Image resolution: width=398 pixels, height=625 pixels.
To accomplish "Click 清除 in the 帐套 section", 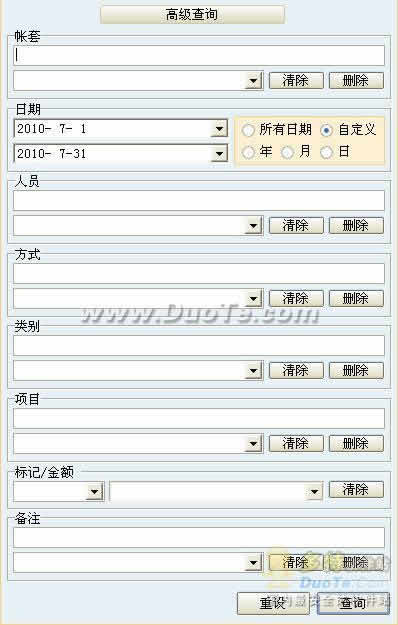I will point(296,81).
